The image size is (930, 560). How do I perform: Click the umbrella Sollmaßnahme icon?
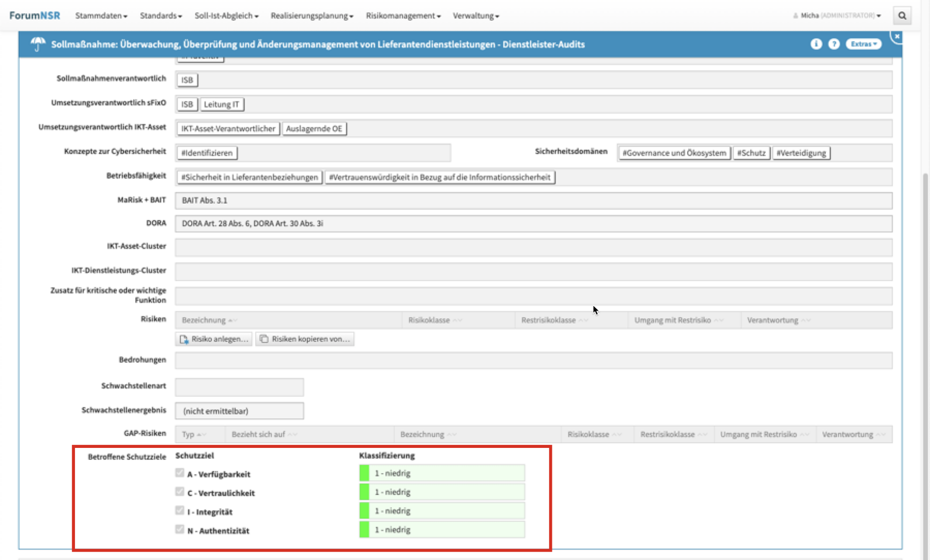tap(38, 44)
